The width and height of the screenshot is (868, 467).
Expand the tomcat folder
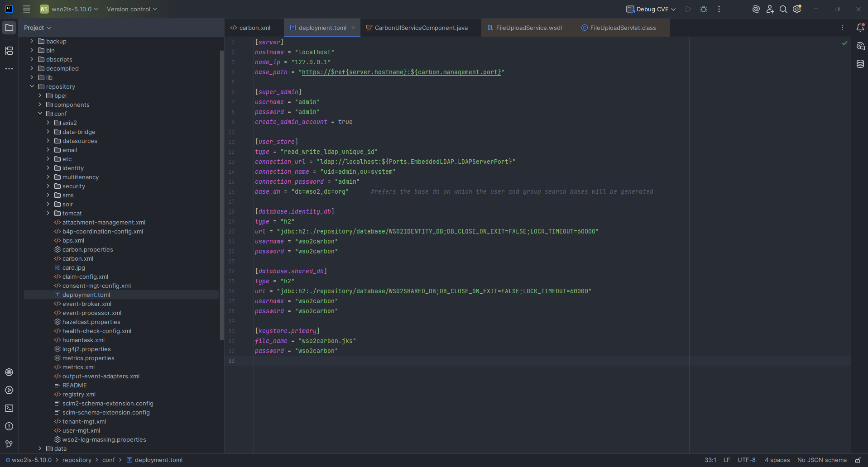coord(48,213)
